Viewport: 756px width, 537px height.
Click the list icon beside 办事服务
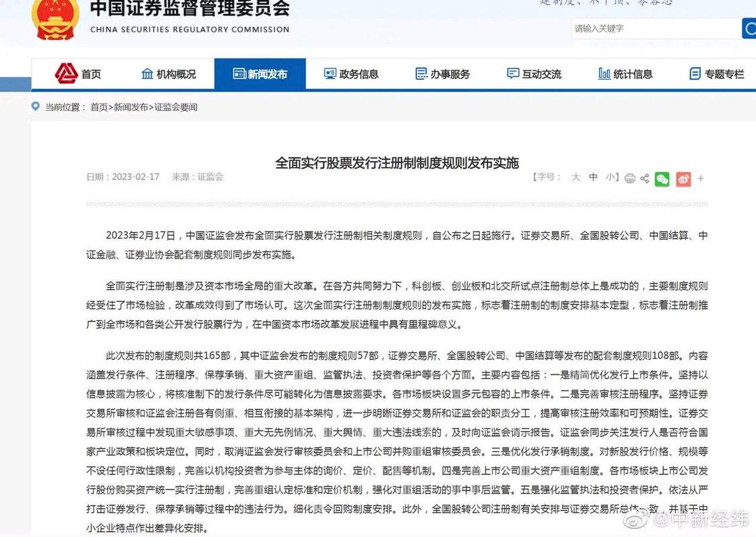(421, 74)
